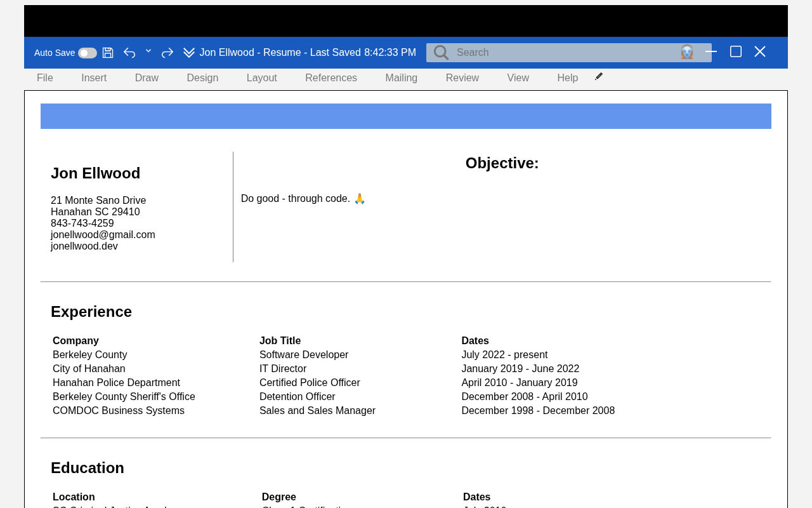
Task: Click the 'IT Director' job title
Action: point(283,369)
